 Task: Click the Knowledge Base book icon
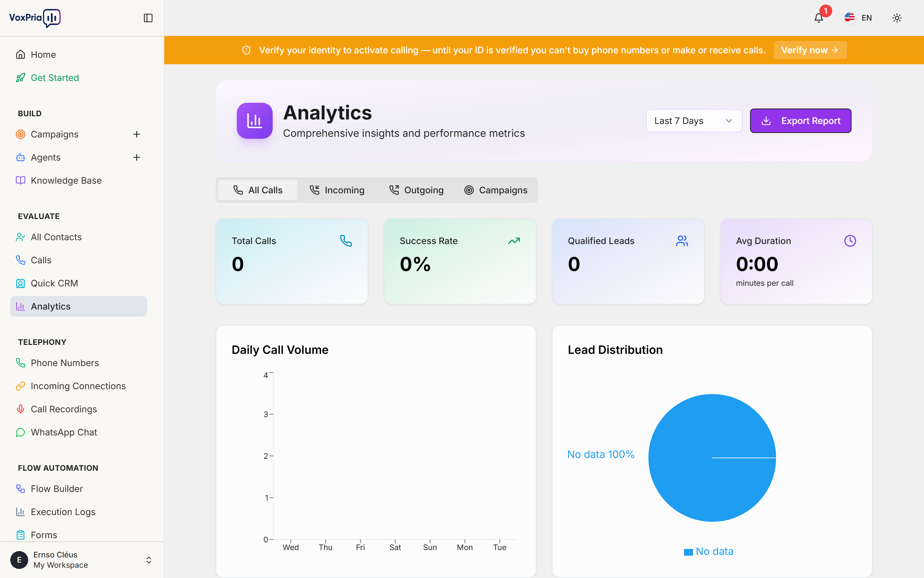click(21, 180)
